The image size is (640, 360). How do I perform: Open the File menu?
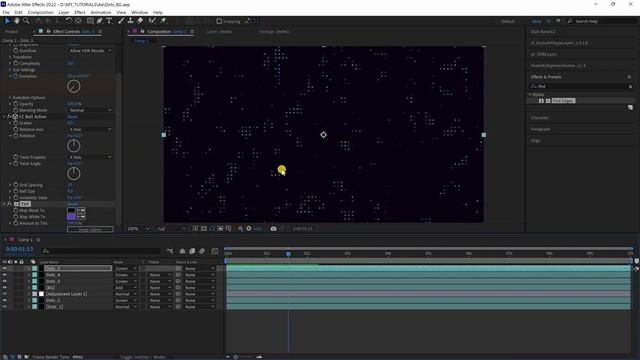(6, 12)
